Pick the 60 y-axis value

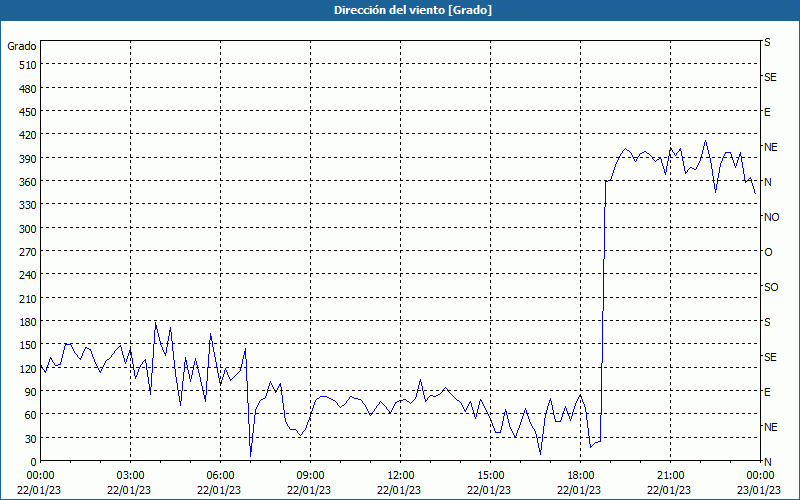point(31,415)
